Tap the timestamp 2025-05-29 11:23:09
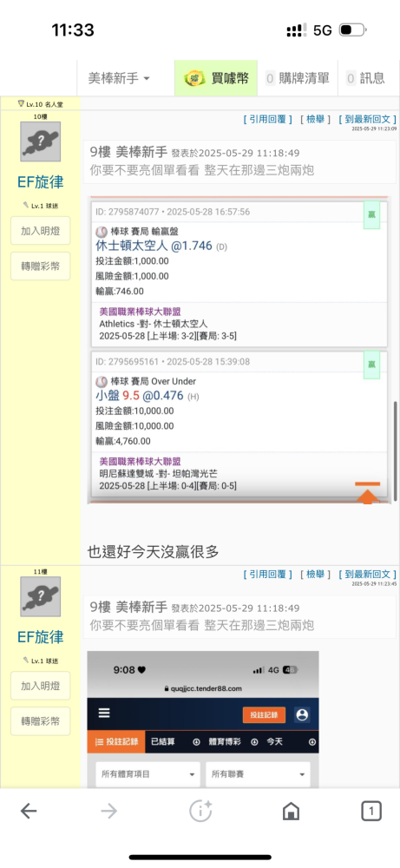The height and width of the screenshot is (868, 400). tap(375, 128)
